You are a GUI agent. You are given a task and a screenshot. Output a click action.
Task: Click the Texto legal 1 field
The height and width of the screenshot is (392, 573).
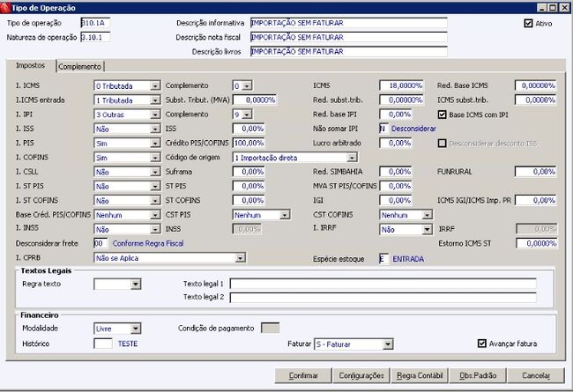(383, 284)
